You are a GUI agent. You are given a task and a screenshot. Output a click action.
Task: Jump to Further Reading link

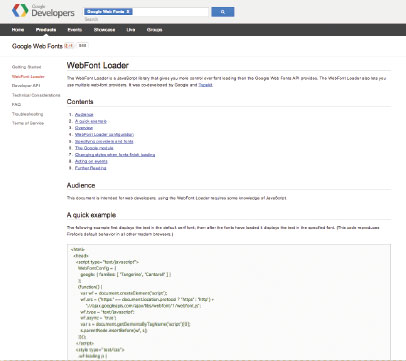pyautogui.click(x=91, y=168)
